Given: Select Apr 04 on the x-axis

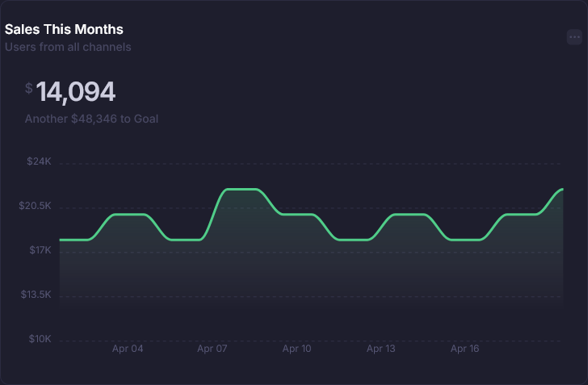Looking at the screenshot, I should [x=128, y=349].
